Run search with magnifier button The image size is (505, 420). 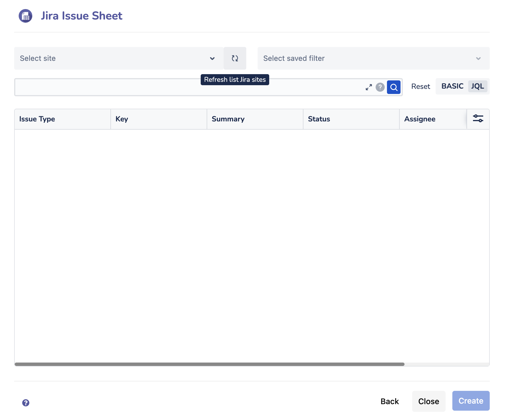(393, 87)
